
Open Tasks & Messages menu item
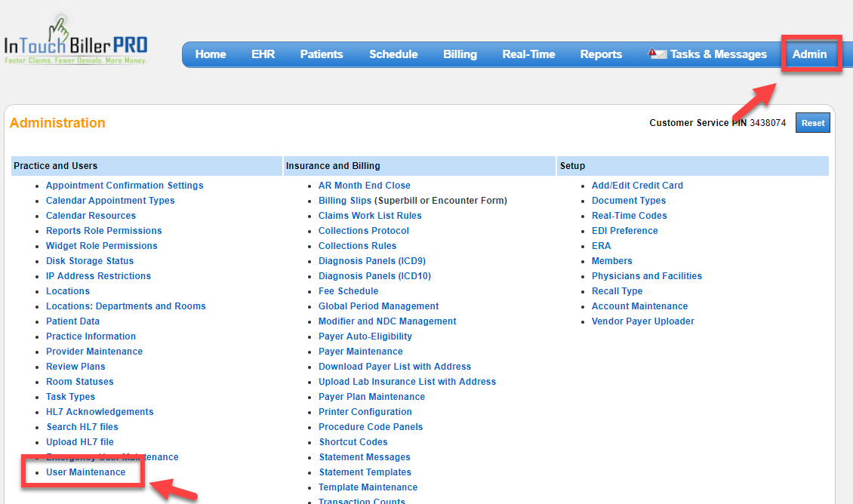(x=718, y=54)
